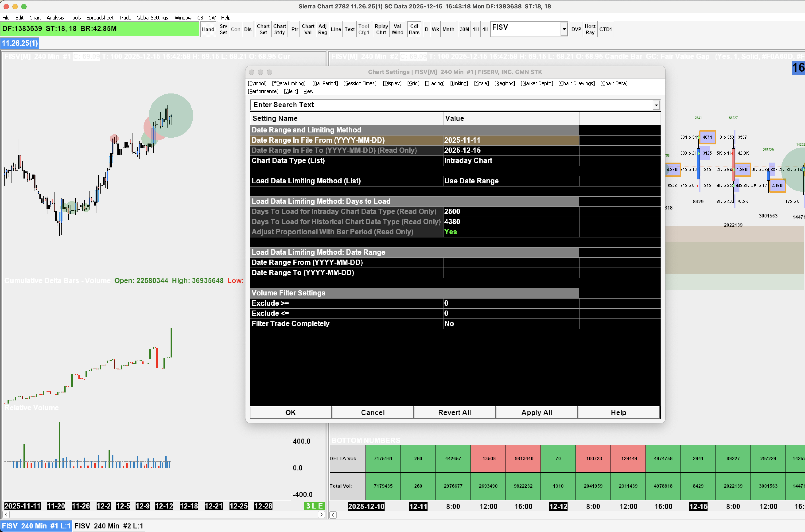Select the FISV 240 Min #1 chart tab
The height and width of the screenshot is (532, 805).
[36, 526]
